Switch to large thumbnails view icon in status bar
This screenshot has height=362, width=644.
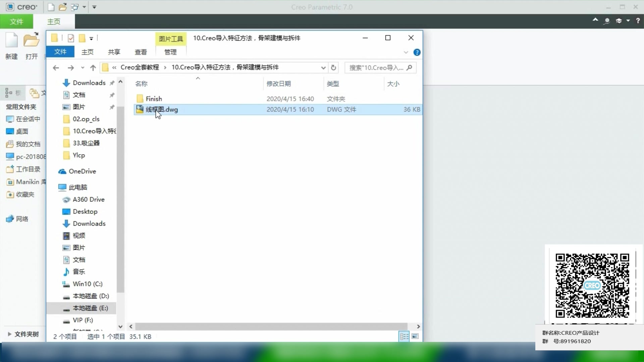click(415, 336)
